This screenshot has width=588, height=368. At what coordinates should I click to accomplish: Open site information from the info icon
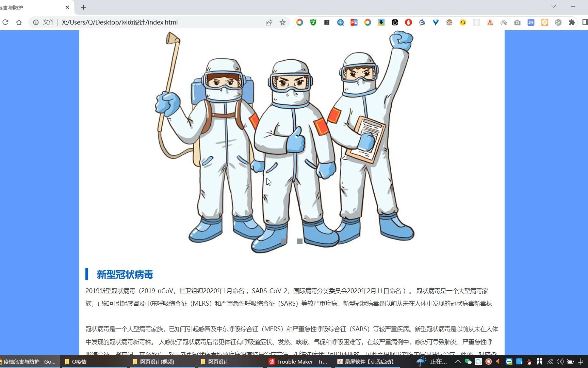[36, 22]
